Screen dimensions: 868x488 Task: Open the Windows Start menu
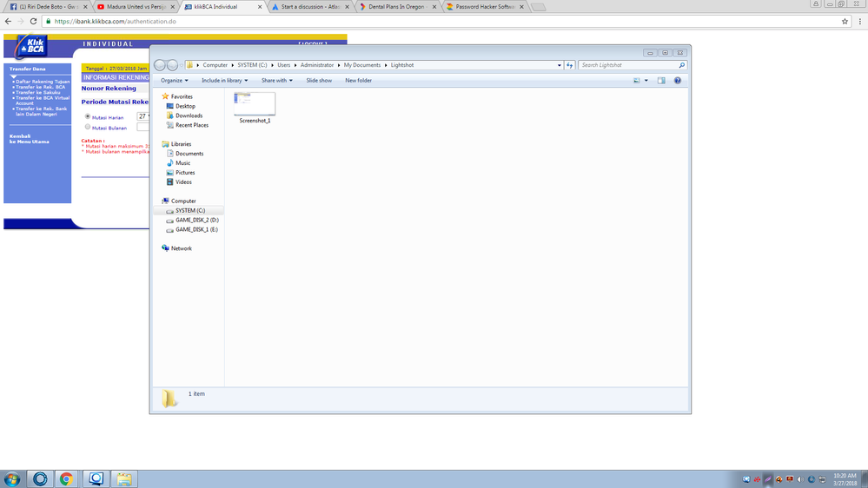11,479
